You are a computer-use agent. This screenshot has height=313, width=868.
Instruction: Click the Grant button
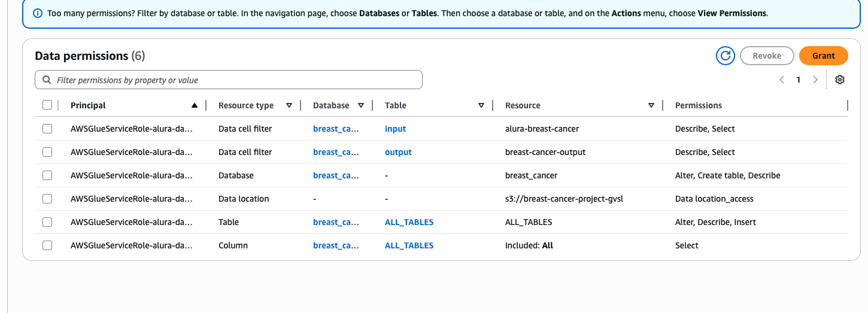(823, 56)
